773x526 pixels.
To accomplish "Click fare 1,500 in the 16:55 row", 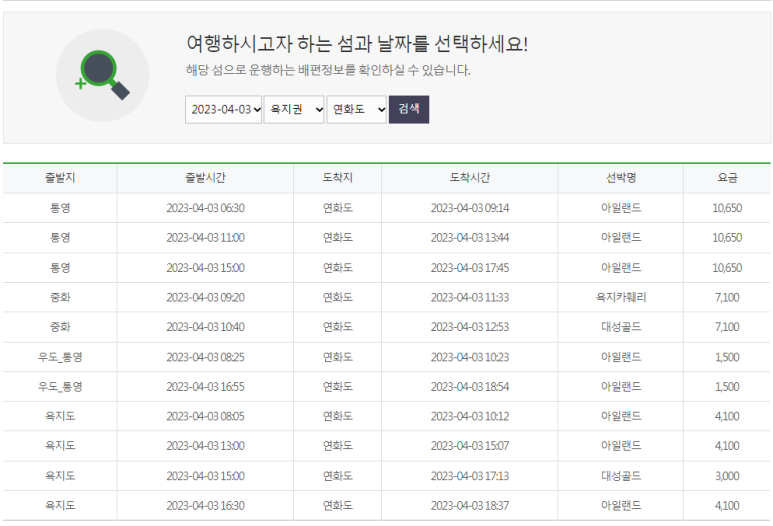I will pos(727,386).
